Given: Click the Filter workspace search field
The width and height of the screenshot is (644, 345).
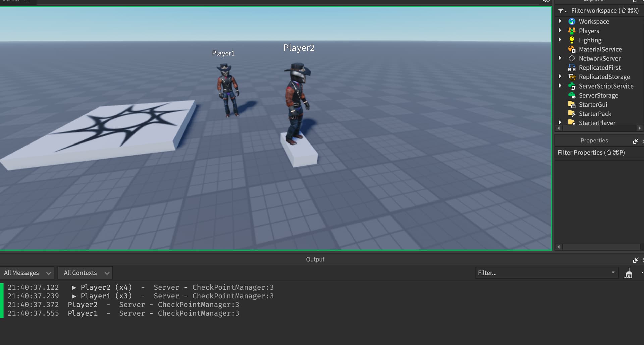Looking at the screenshot, I should (x=602, y=10).
